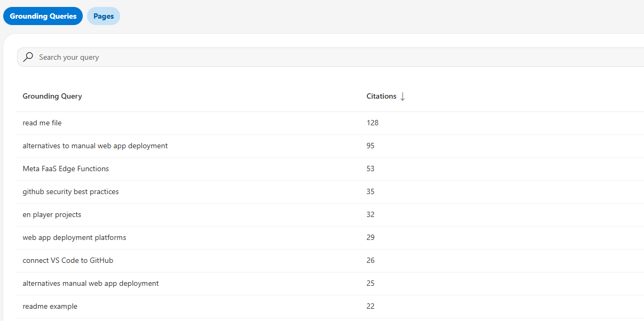Select 'connect VS Code to GitHub' query
This screenshot has width=644, height=321.
[68, 260]
